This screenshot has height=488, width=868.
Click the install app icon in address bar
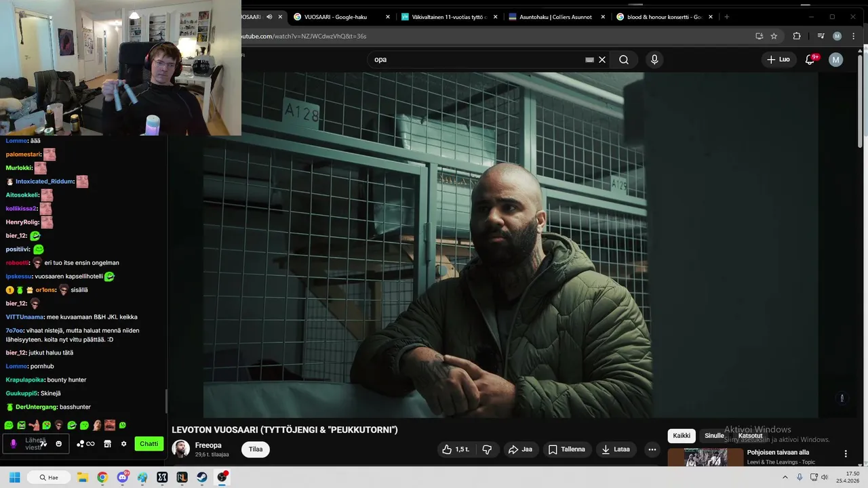tap(759, 36)
